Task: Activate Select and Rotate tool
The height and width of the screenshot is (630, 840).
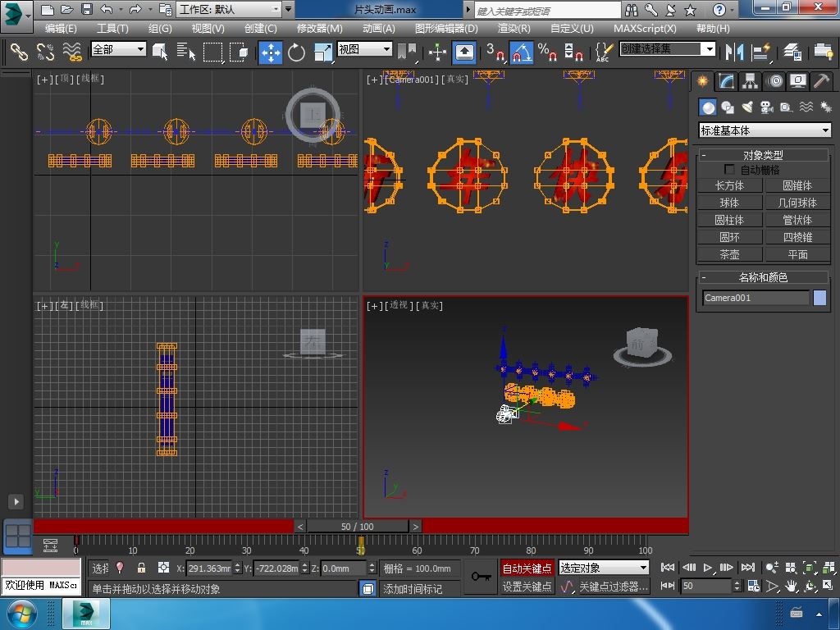Action: click(296, 52)
